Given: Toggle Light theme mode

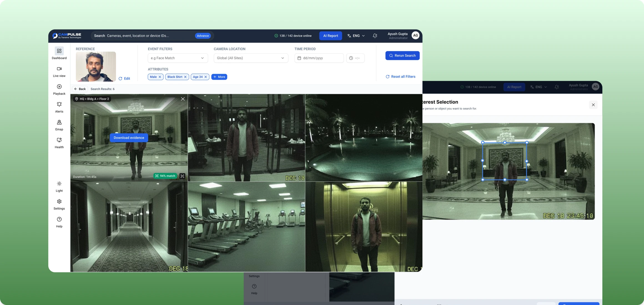Looking at the screenshot, I should [59, 187].
